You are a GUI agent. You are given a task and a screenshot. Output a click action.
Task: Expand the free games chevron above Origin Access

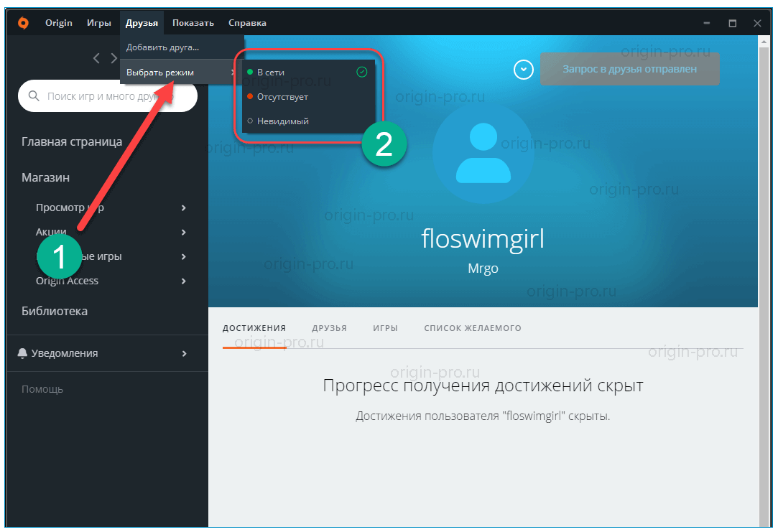coord(184,256)
